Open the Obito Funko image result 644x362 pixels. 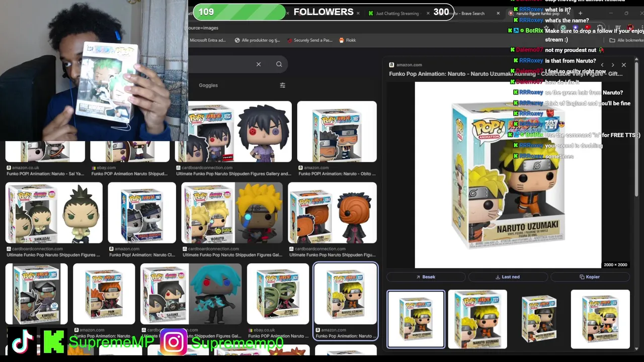[337, 132]
